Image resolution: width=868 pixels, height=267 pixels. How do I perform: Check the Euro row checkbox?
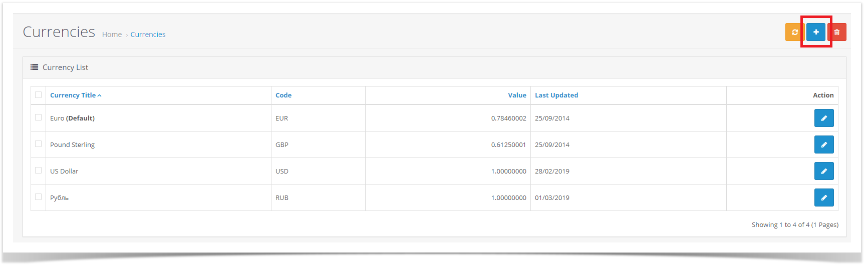click(x=39, y=117)
